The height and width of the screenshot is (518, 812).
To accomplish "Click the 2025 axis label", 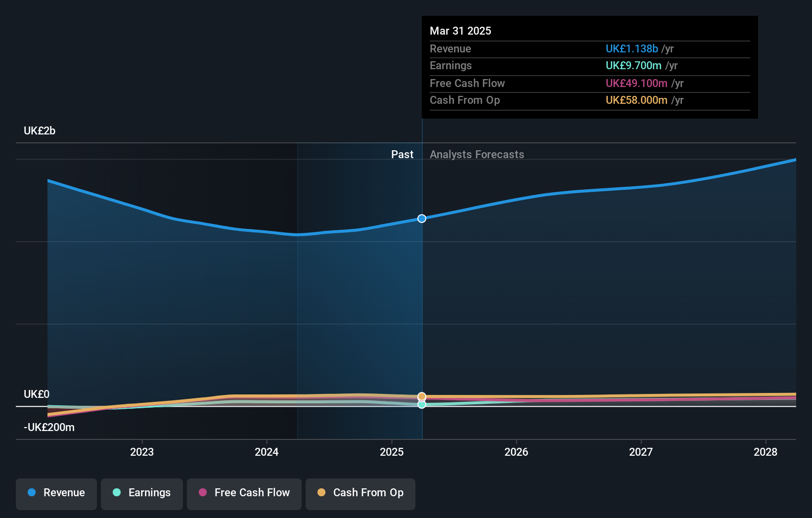I will [x=392, y=452].
